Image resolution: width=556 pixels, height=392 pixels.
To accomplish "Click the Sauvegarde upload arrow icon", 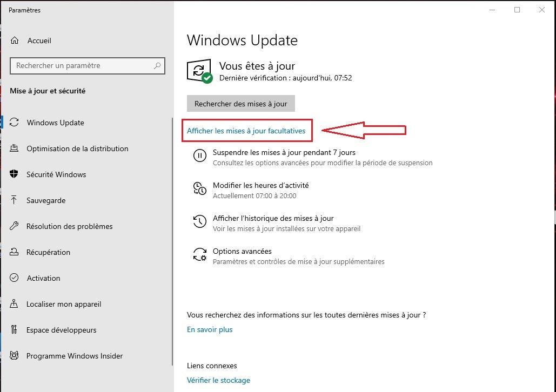I will tap(14, 200).
